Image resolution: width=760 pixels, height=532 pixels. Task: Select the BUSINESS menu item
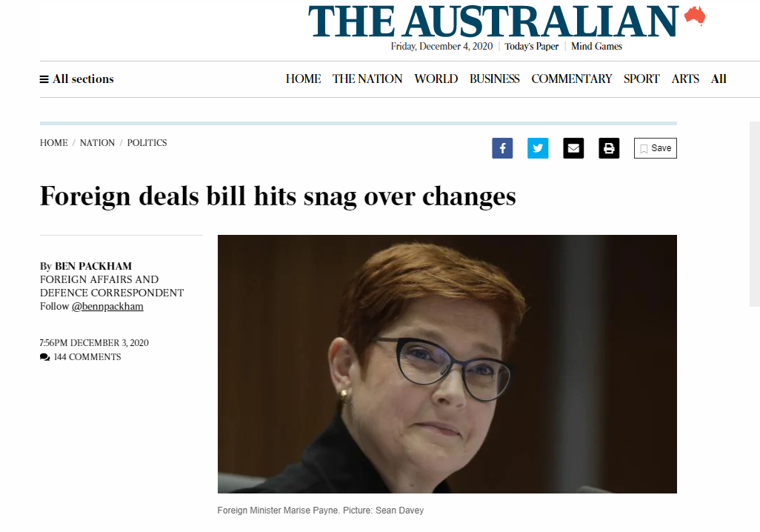[494, 79]
